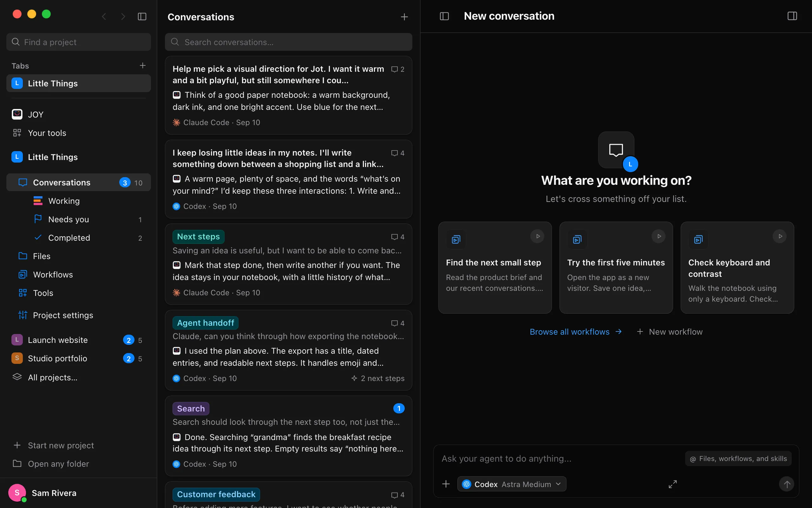812x508 pixels.
Task: Open Browse all workflows link
Action: pos(576,332)
